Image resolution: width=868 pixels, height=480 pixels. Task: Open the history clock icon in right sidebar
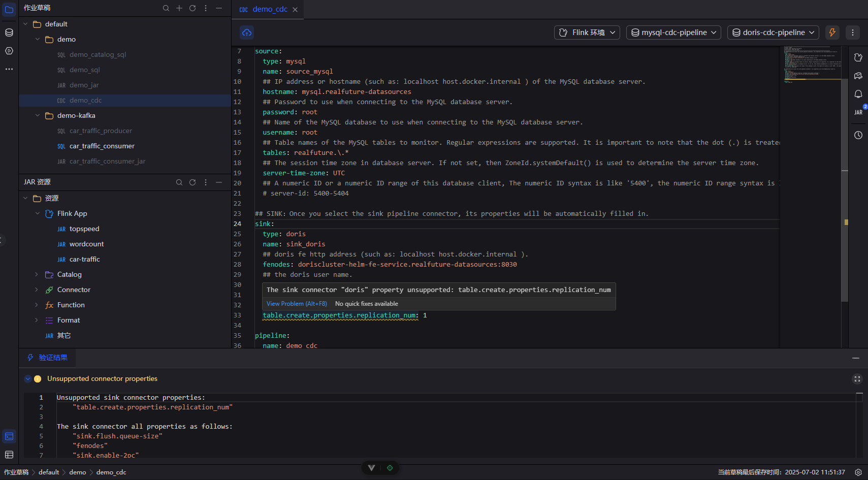click(x=858, y=135)
